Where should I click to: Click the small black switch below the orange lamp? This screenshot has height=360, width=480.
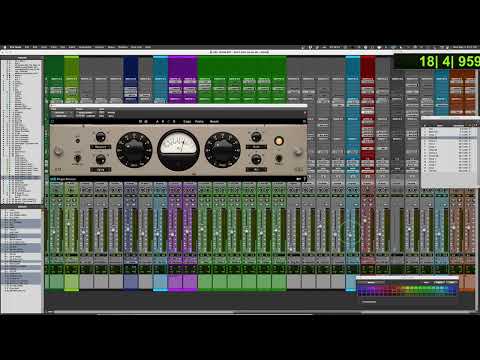pos(279,159)
